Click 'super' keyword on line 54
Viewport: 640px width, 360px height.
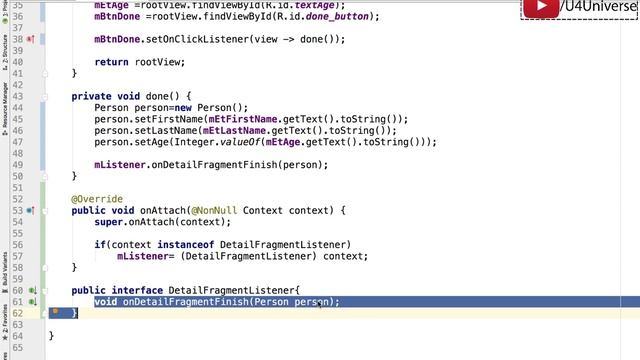tap(109, 222)
